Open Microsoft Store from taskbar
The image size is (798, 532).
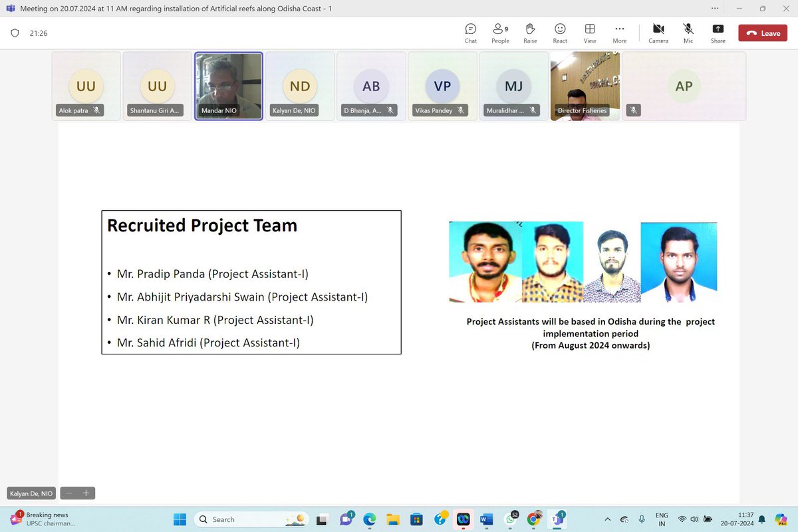tap(416, 519)
